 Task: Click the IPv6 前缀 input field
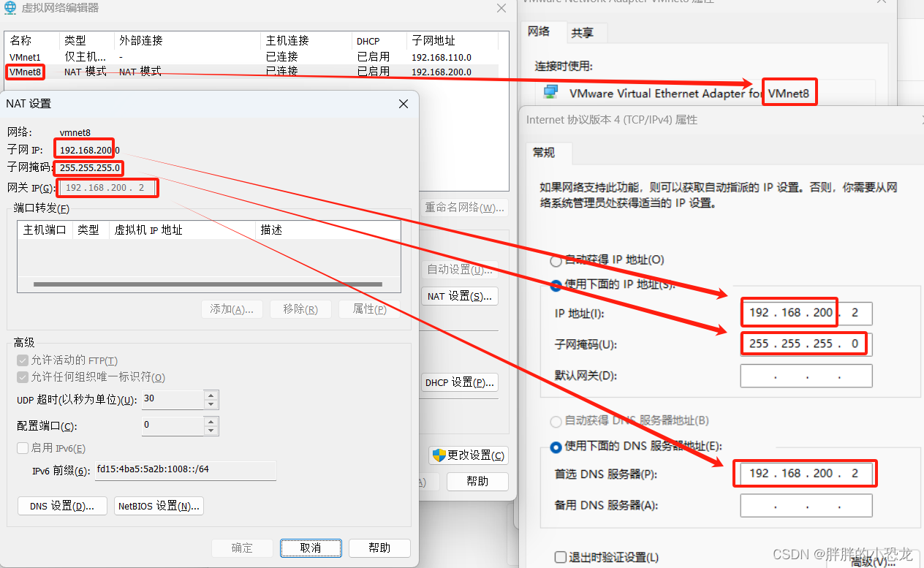186,469
